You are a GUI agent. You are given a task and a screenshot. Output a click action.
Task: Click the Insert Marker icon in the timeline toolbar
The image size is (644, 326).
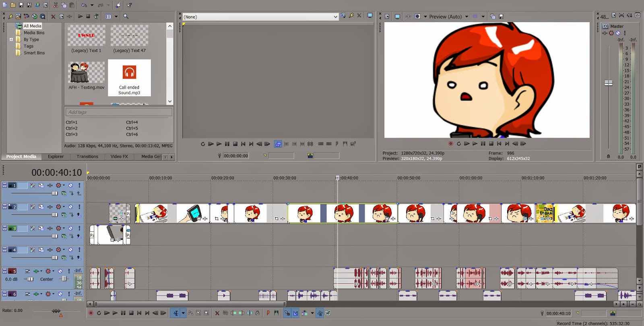coord(268,313)
